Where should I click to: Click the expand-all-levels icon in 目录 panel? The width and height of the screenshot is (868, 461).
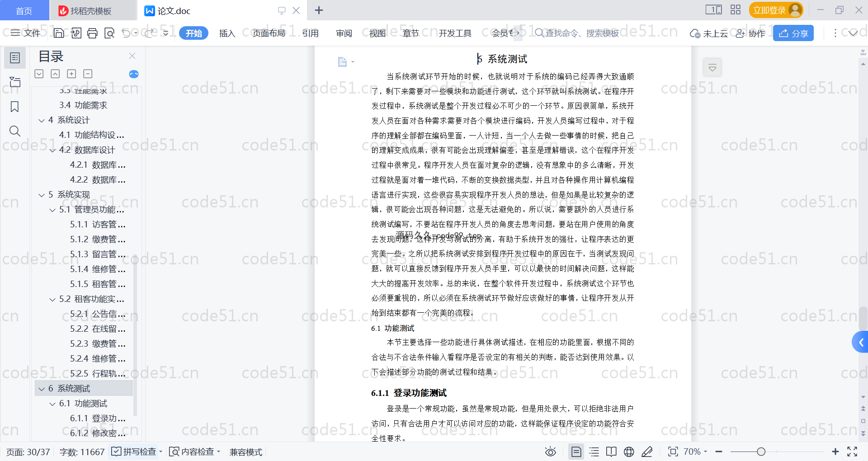click(39, 74)
